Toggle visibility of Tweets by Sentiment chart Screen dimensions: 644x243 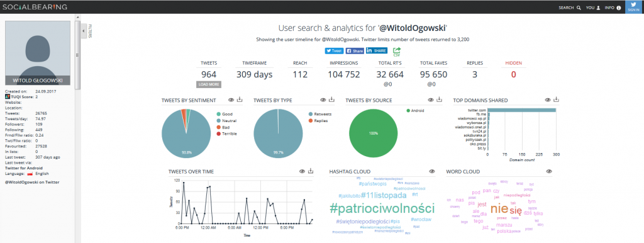[x=231, y=100]
